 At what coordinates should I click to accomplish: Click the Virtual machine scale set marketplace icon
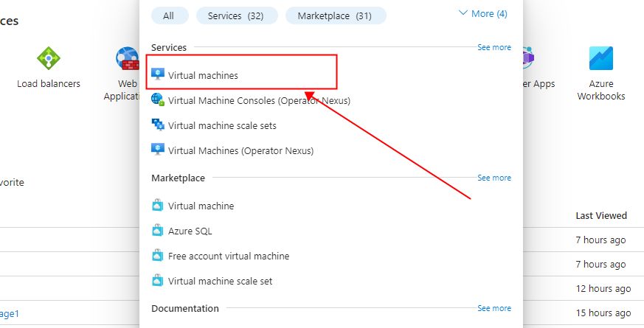(158, 281)
